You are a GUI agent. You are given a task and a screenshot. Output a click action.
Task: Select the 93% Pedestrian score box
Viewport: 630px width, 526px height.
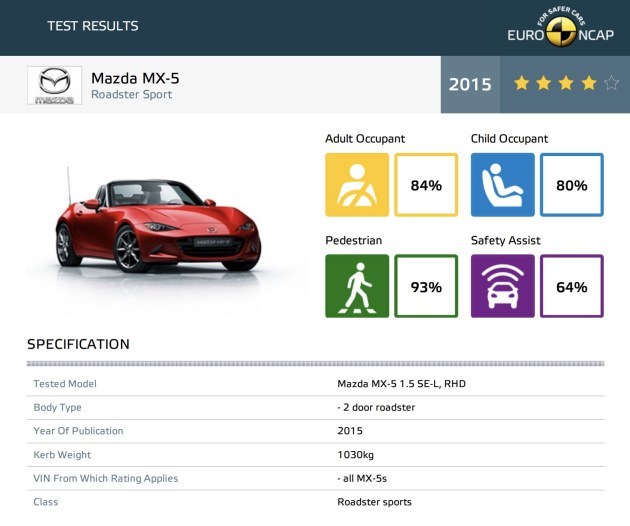426,286
